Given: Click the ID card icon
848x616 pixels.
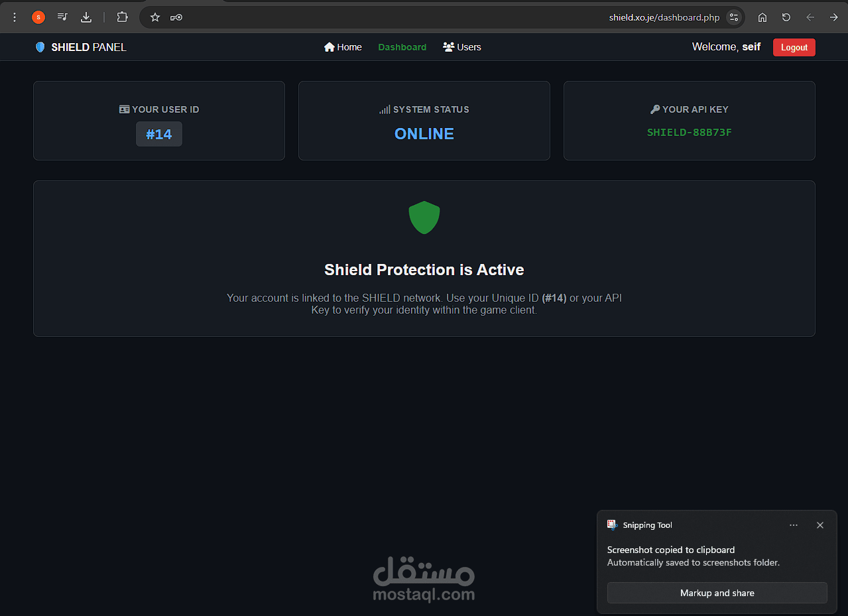Looking at the screenshot, I should click(x=124, y=109).
